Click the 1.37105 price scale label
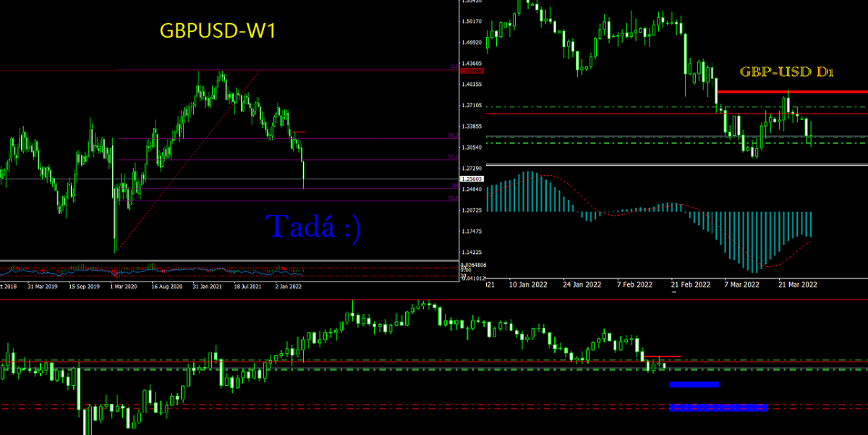This screenshot has width=868, height=435. point(472,106)
